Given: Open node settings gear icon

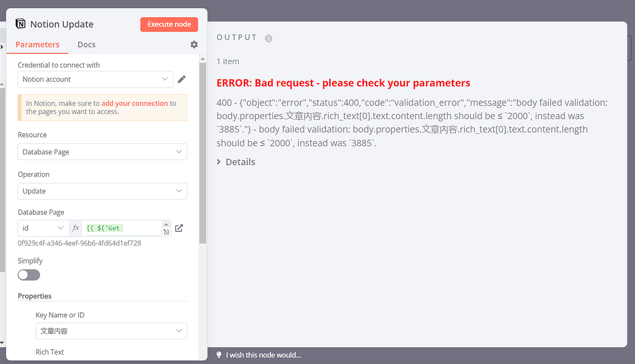Looking at the screenshot, I should [x=194, y=45].
